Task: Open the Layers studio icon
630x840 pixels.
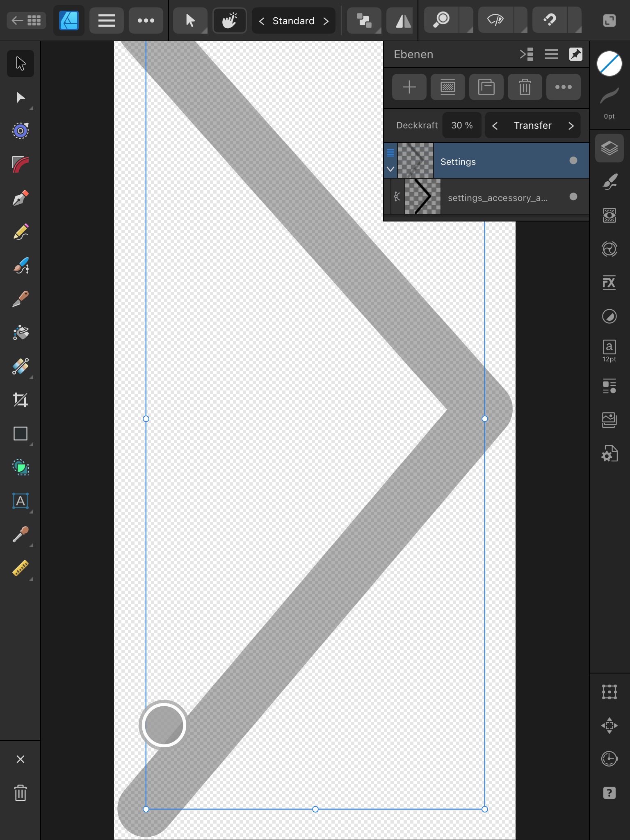Action: point(609,148)
